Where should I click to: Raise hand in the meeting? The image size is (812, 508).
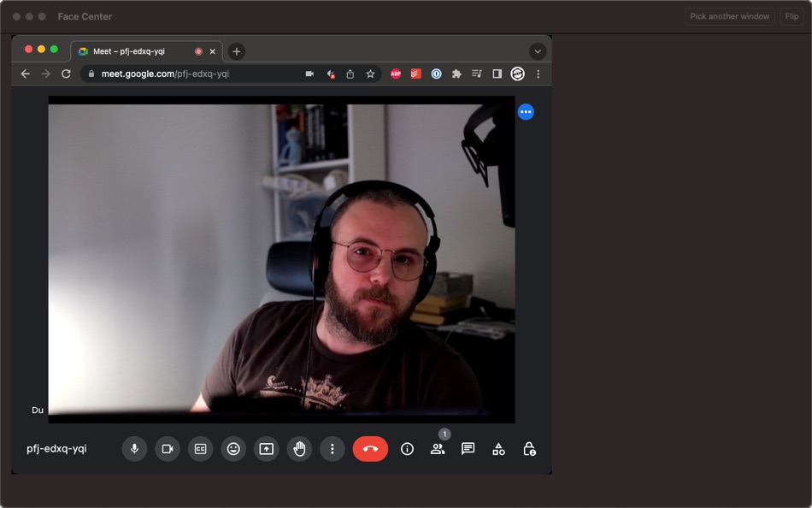click(299, 449)
